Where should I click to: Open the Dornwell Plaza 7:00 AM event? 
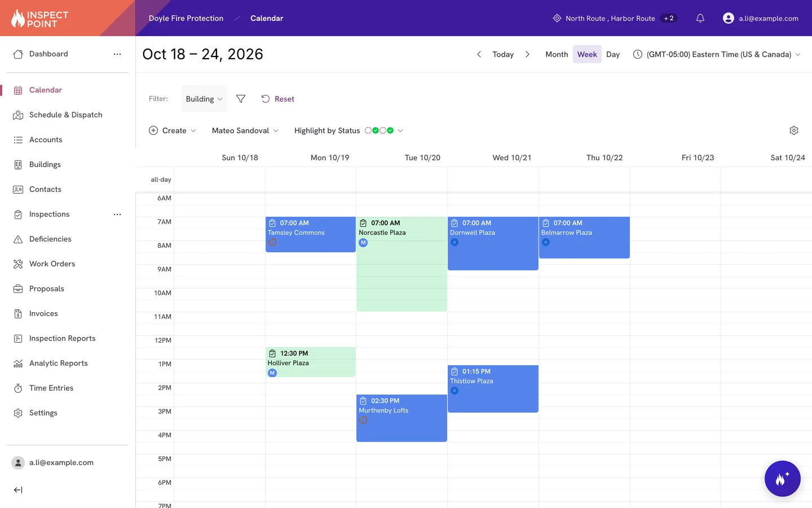493,243
